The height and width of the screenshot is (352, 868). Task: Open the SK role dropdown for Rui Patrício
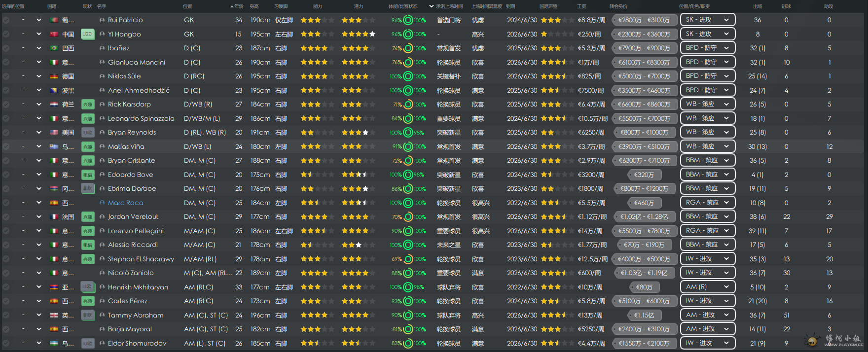point(707,20)
